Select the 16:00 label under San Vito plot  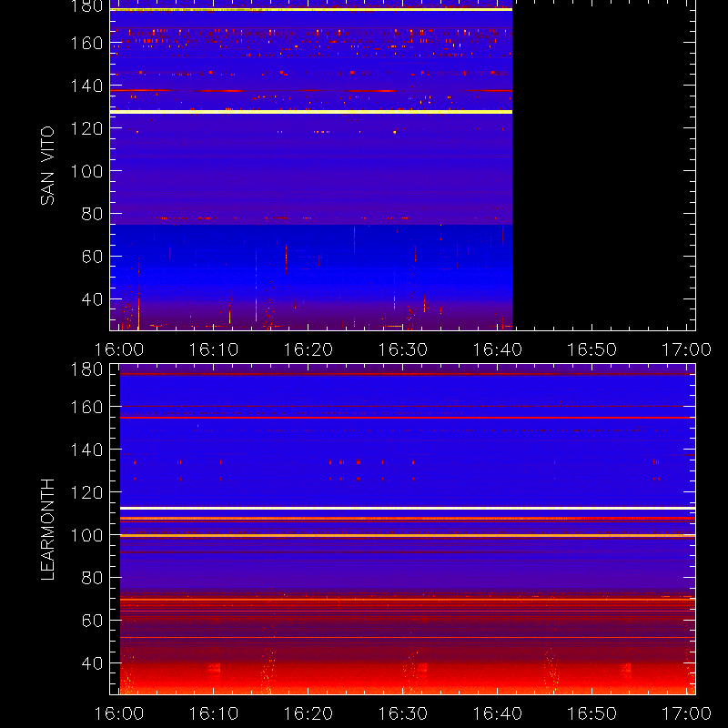(119, 349)
